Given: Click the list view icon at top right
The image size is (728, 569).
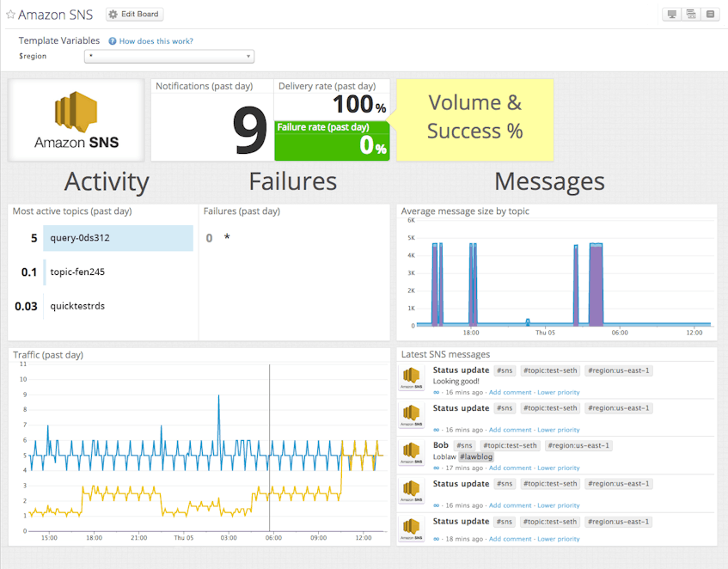Looking at the screenshot, I should [710, 15].
